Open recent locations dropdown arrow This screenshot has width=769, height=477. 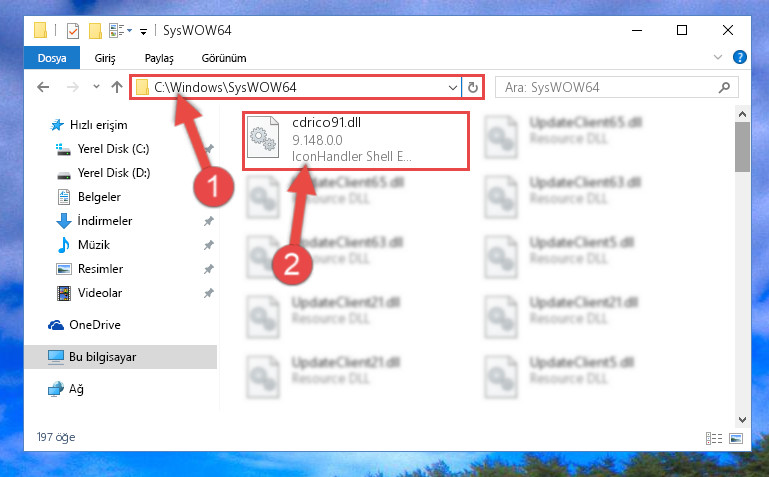tap(96, 87)
